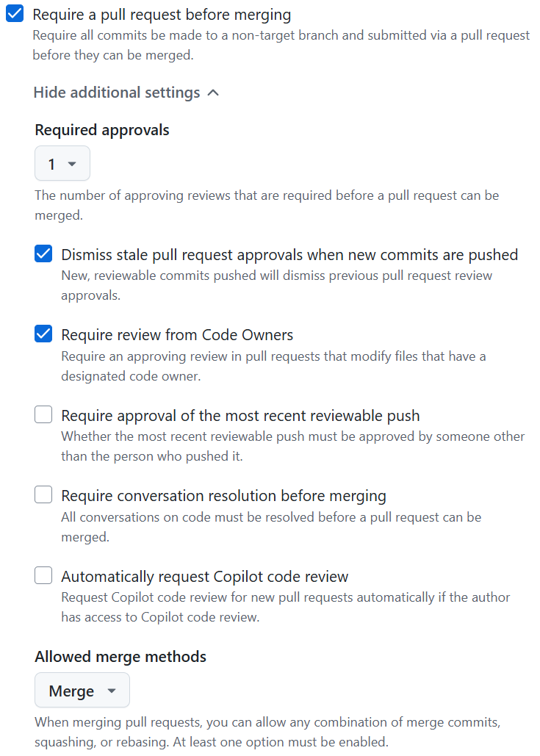This screenshot has width=540, height=756.
Task: Open the Required approvals number dropdown
Action: tap(62, 164)
